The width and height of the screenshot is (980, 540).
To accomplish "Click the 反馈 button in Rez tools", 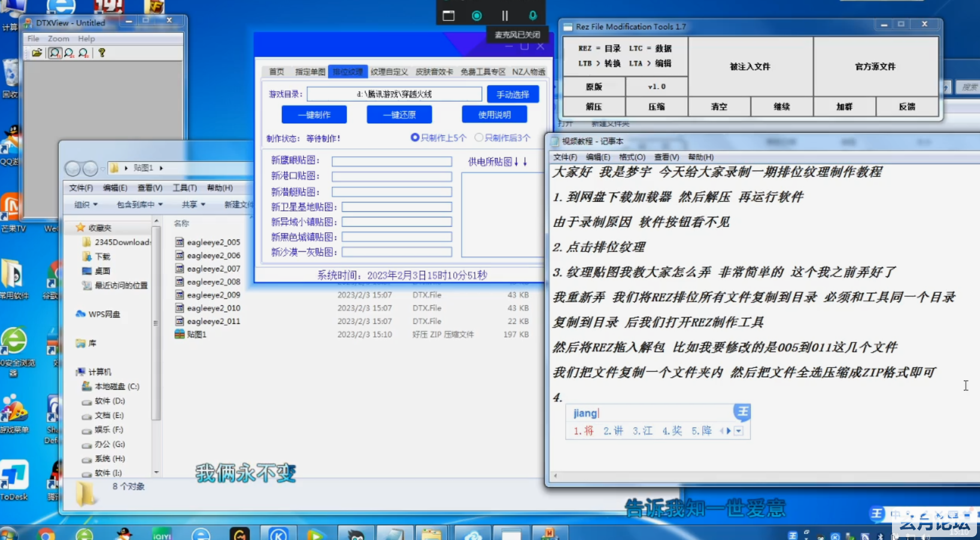I will tap(907, 107).
